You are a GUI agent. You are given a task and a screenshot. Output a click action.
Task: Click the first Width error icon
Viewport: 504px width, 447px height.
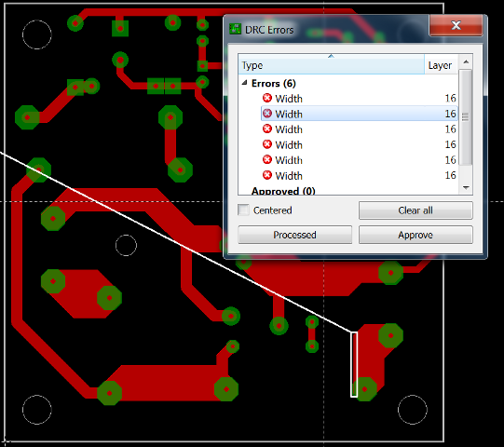pos(267,98)
